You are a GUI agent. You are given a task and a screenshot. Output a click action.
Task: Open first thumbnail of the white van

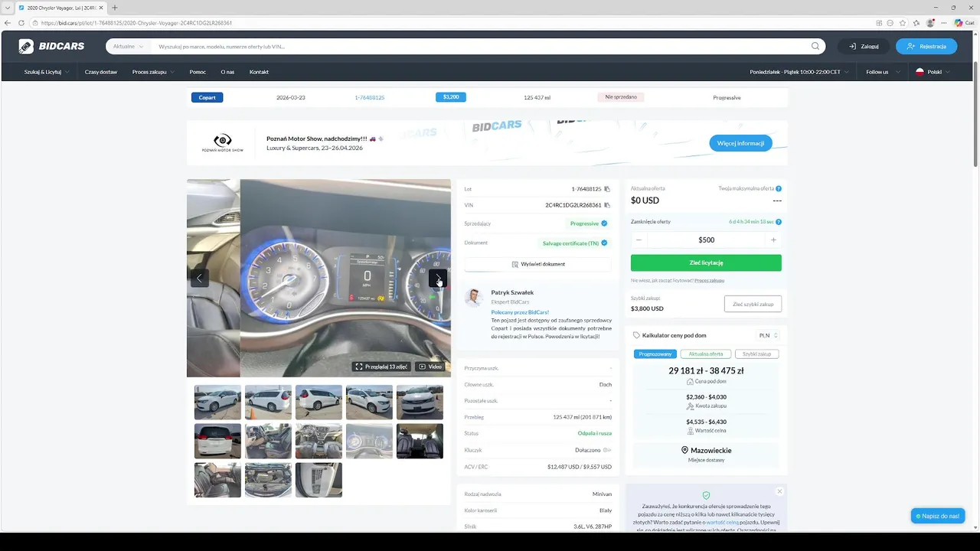[x=217, y=403]
